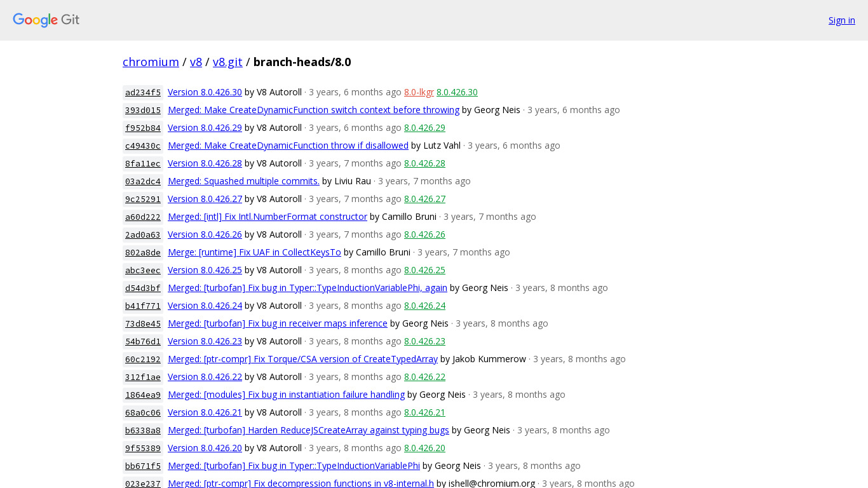Open commit hash a60d222
The height and width of the screenshot is (488, 868).
coord(143,217)
